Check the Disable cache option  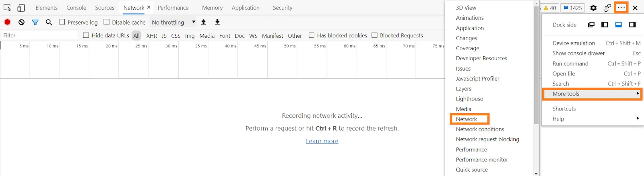(x=106, y=22)
